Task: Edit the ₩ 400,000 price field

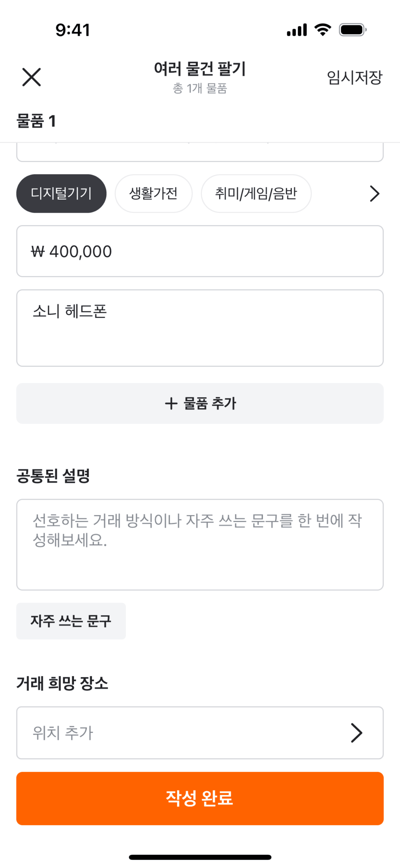Action: (200, 251)
